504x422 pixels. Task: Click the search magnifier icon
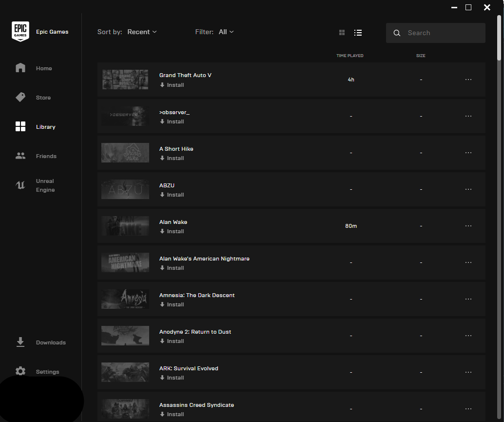397,33
